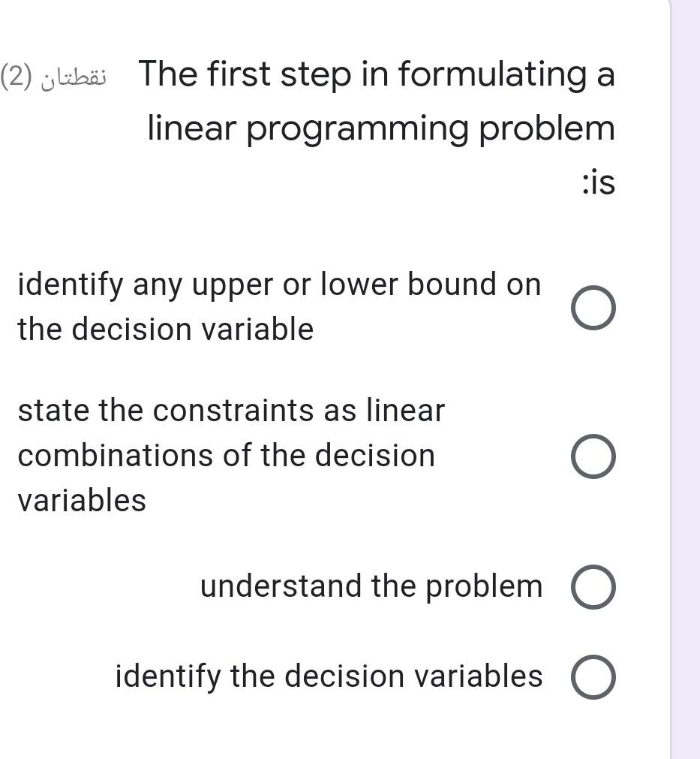Image resolution: width=700 pixels, height=759 pixels.
Task: Click the heading line 'The first step in formulating a'
Action: tap(377, 74)
